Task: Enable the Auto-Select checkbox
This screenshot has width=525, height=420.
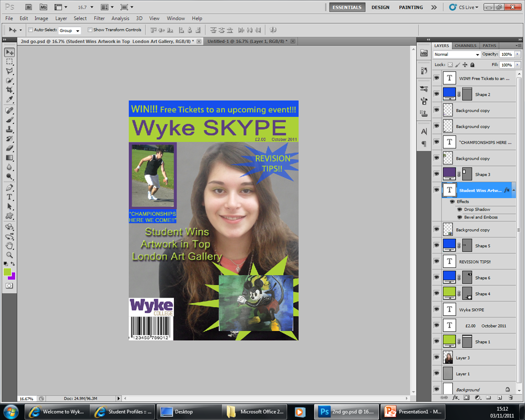Action: click(x=30, y=30)
